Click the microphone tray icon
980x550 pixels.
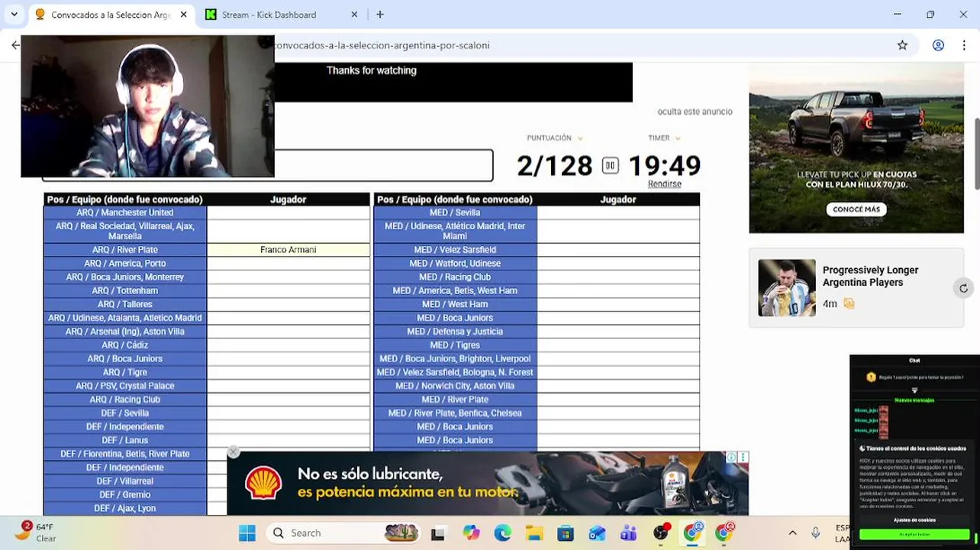click(x=815, y=533)
